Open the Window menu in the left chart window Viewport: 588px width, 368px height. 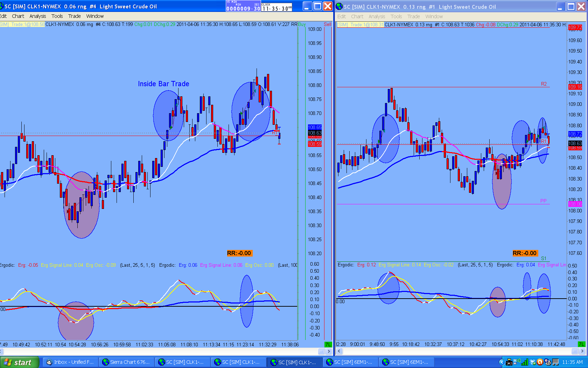tap(95, 16)
